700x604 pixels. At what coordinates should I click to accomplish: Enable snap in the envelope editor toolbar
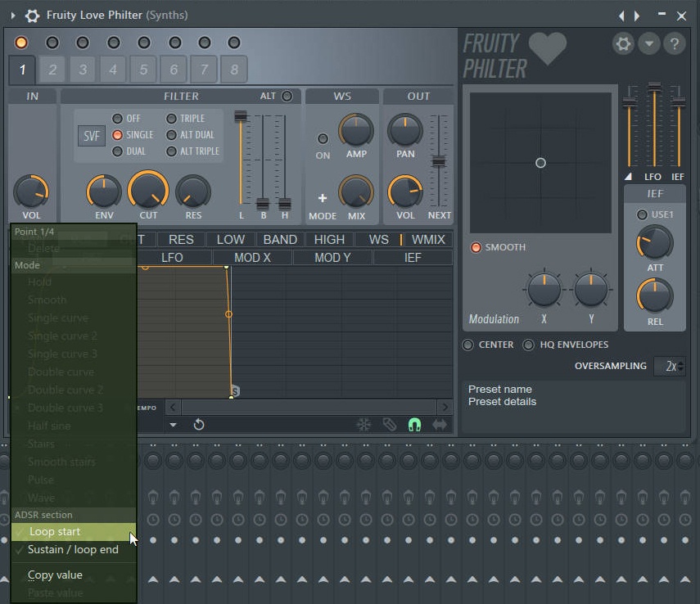(x=414, y=424)
